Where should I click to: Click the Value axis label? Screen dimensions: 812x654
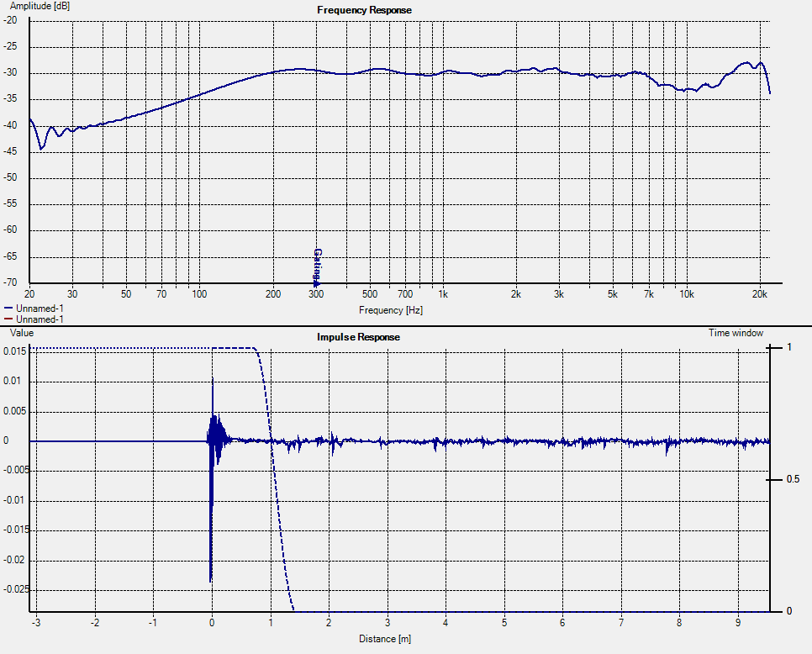click(x=21, y=333)
